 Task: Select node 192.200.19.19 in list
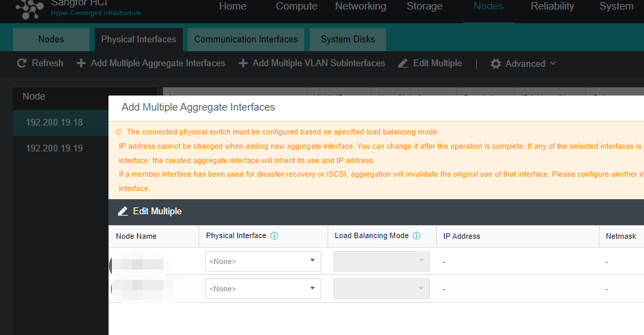click(55, 148)
